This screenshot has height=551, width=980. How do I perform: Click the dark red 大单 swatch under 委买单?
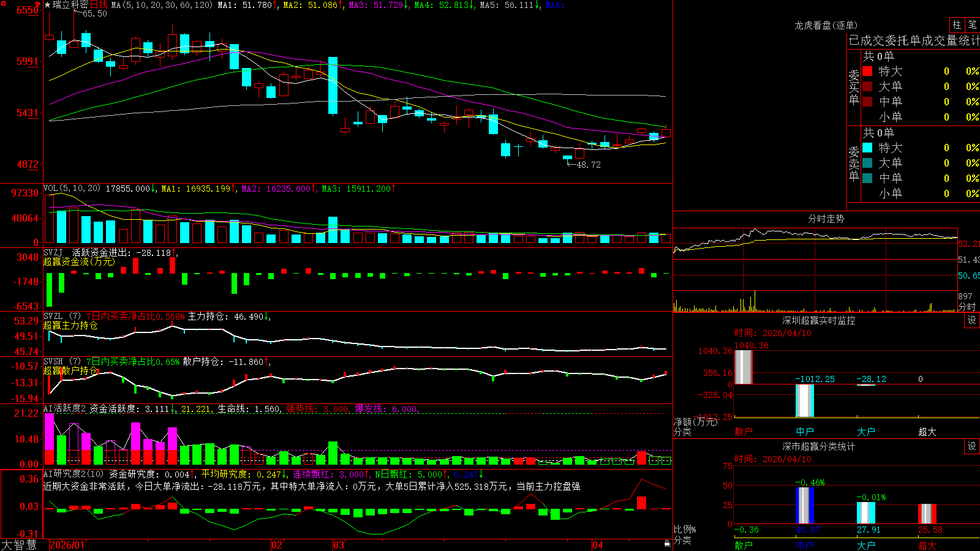click(x=867, y=86)
